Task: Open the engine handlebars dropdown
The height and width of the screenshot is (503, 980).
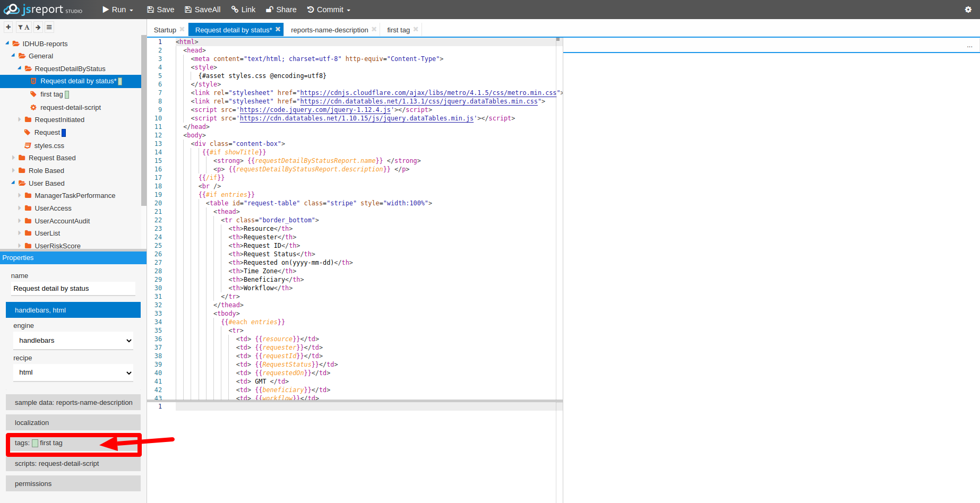Action: pyautogui.click(x=73, y=341)
